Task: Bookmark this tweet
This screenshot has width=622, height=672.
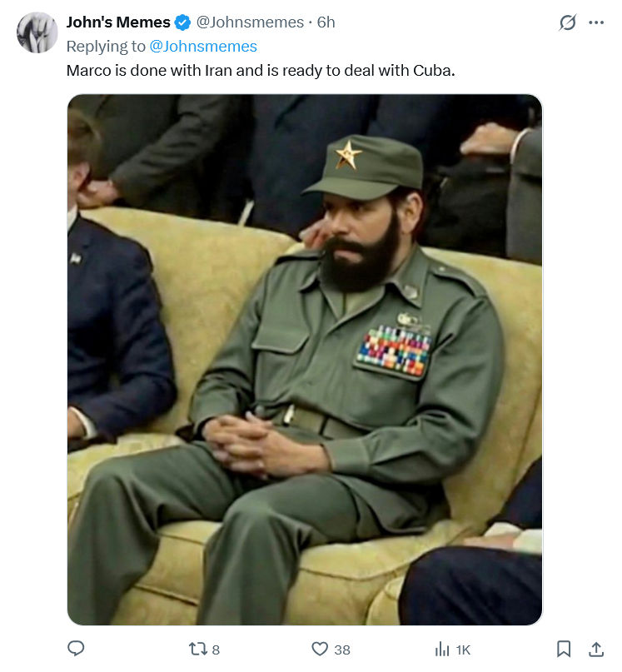Action: tap(564, 649)
